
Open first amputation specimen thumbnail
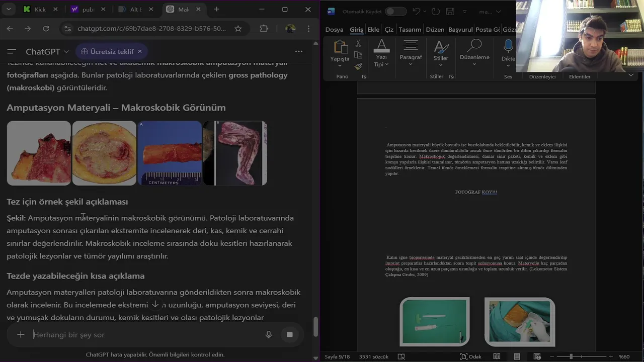[x=39, y=153]
